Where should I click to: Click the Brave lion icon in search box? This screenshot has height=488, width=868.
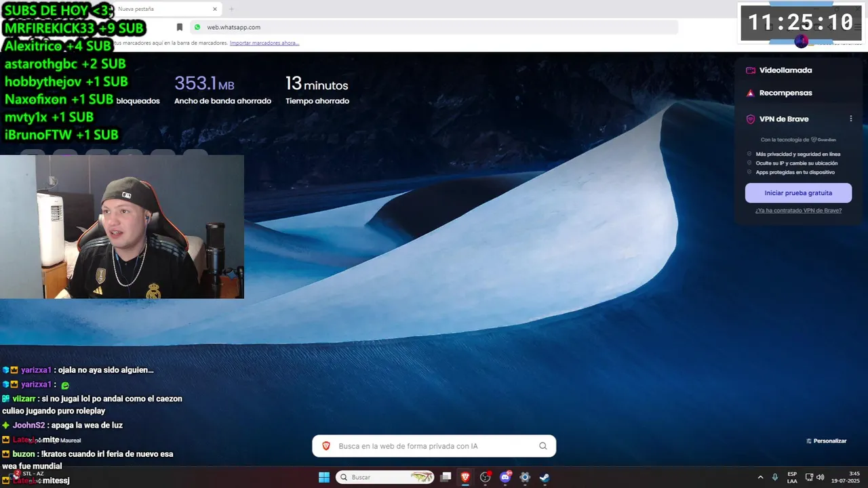point(326,446)
